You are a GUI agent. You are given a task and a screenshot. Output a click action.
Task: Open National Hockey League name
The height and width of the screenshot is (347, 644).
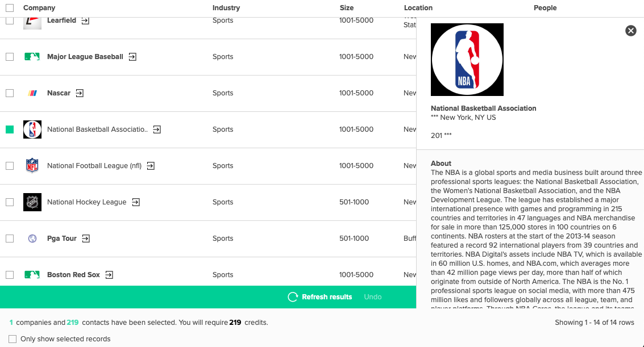pyautogui.click(x=86, y=202)
